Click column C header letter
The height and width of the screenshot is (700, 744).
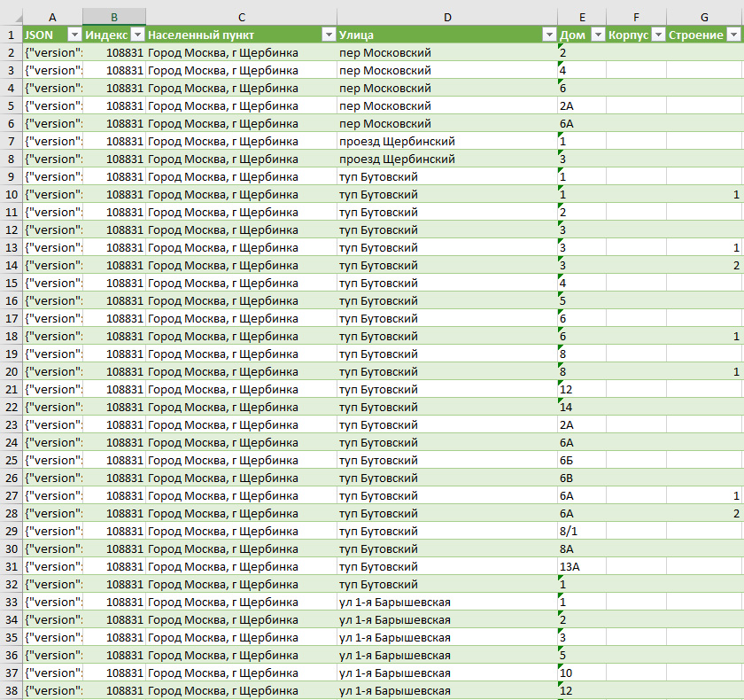coord(241,17)
